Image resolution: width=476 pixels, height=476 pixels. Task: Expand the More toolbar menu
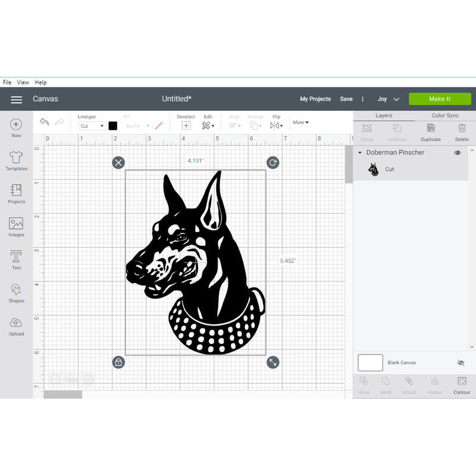[300, 122]
